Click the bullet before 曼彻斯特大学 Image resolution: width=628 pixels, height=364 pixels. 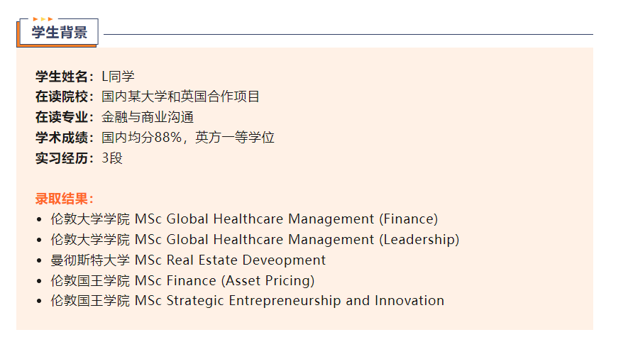point(39,261)
